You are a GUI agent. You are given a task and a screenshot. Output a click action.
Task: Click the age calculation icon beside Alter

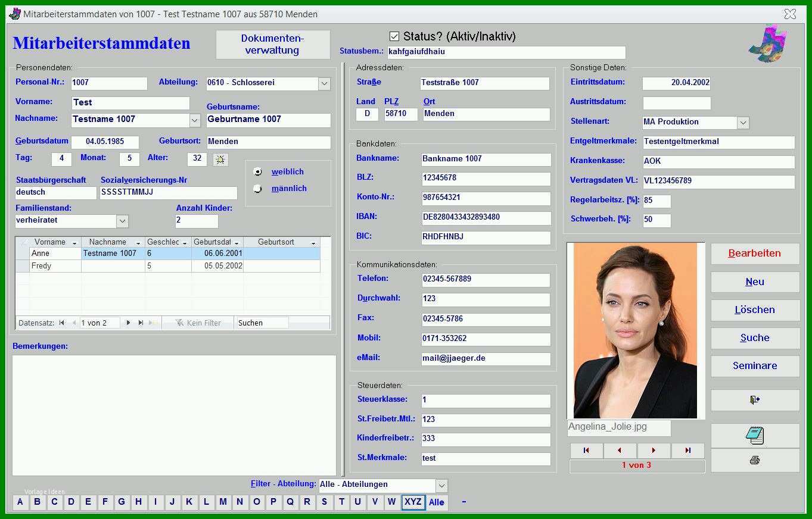220,160
